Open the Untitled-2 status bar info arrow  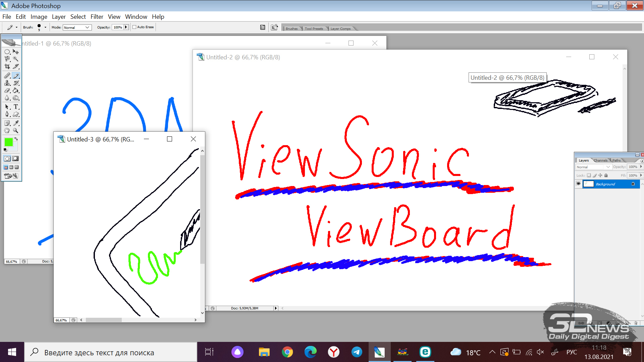click(276, 308)
